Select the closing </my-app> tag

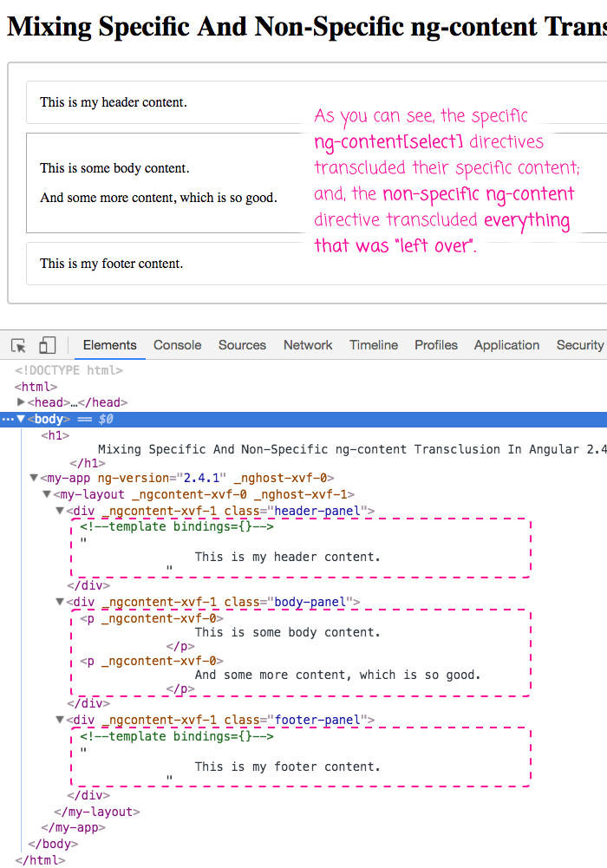coord(73,827)
